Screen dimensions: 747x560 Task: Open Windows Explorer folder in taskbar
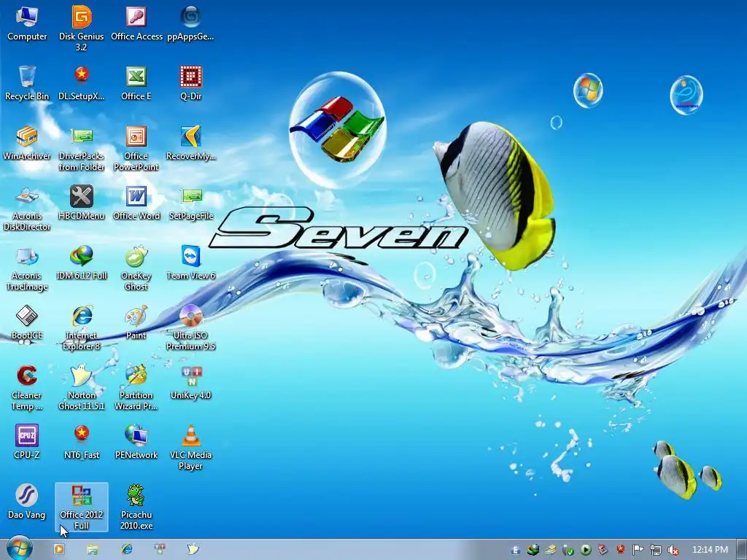click(93, 550)
